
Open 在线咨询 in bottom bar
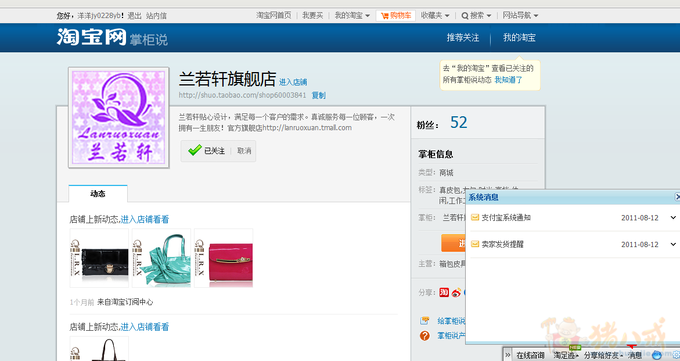point(530,355)
